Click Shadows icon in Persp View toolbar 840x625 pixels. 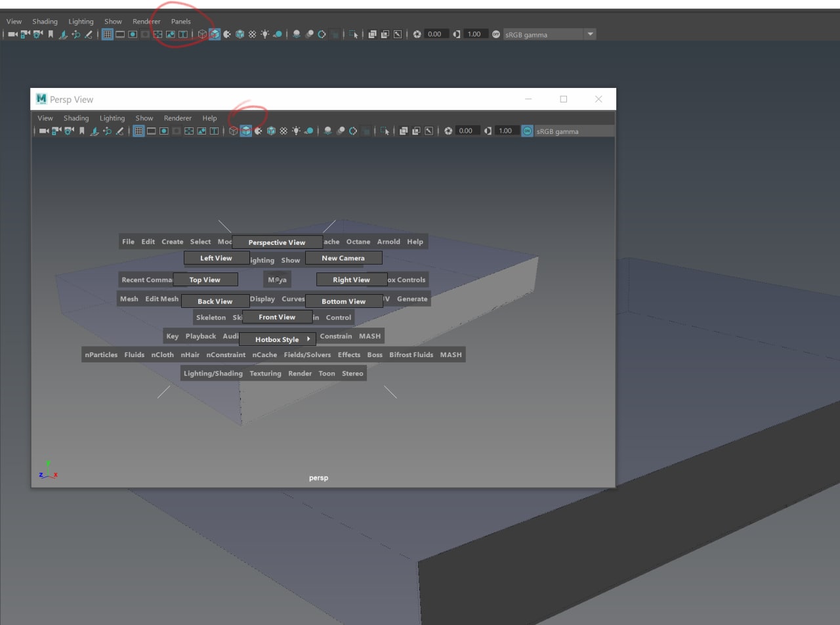309,131
